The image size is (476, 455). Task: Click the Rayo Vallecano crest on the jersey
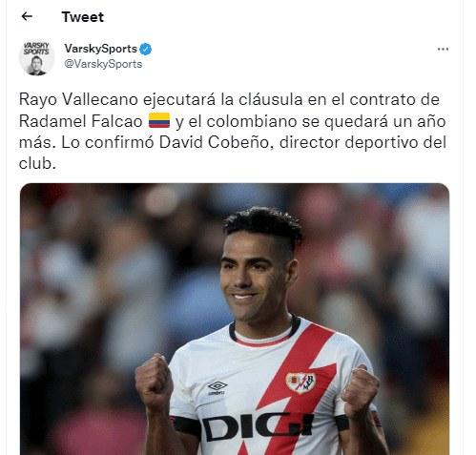(300, 383)
